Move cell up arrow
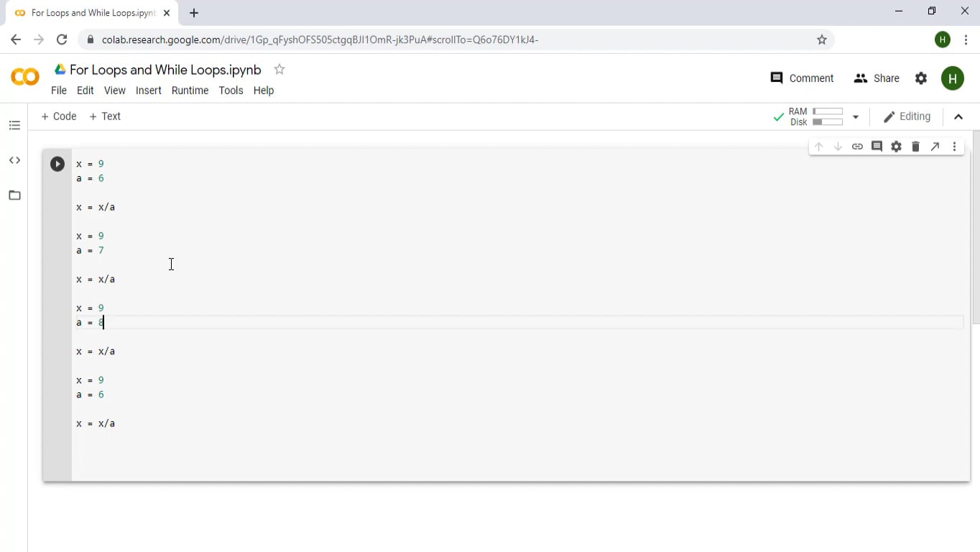This screenshot has width=980, height=552. pos(818,147)
